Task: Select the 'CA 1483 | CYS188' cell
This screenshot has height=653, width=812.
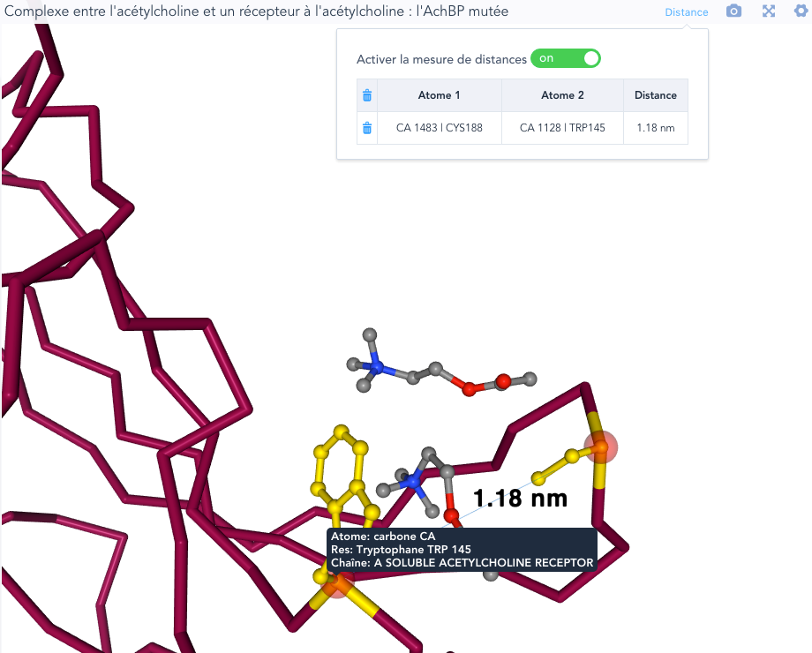Action: point(440,128)
